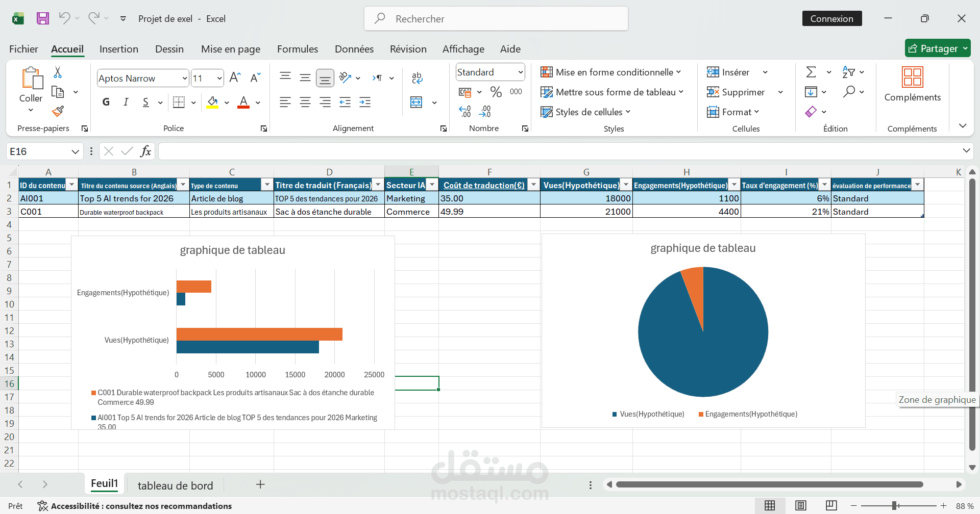Undo the last action
This screenshot has width=980, height=514.
tap(64, 18)
